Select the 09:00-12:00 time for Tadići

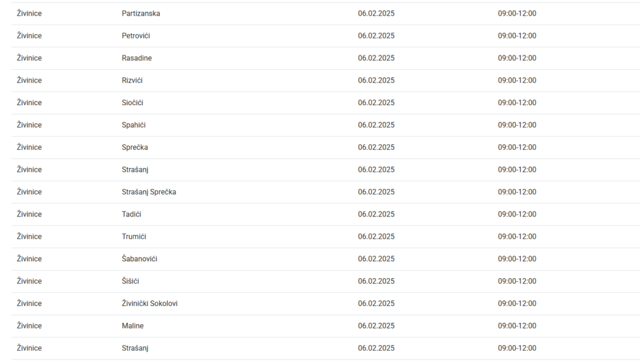(517, 214)
